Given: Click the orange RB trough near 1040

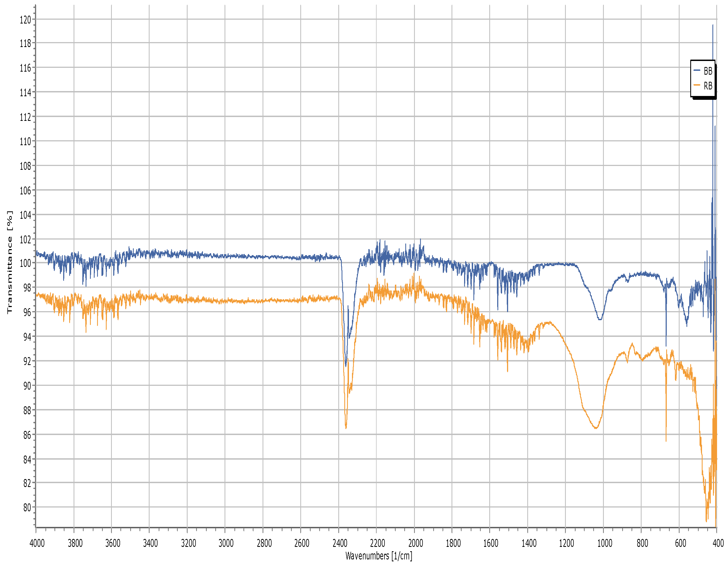Looking at the screenshot, I should pyautogui.click(x=596, y=428).
